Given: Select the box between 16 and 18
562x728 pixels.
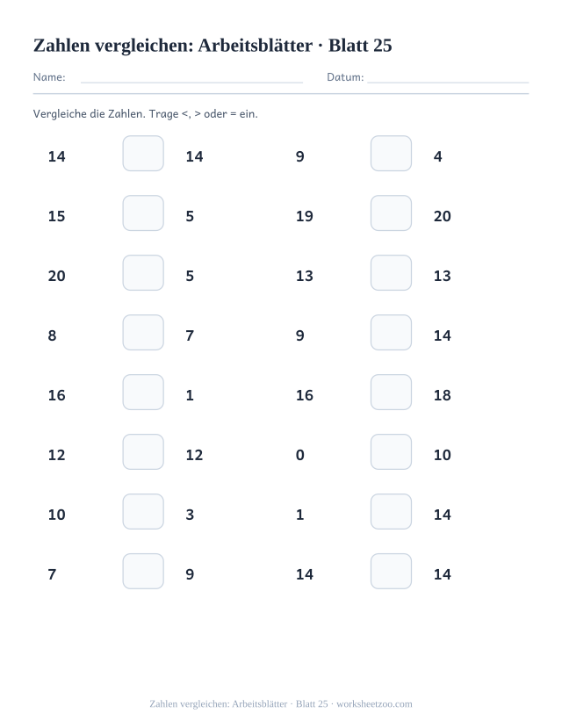Looking at the screenshot, I should 392,393.
